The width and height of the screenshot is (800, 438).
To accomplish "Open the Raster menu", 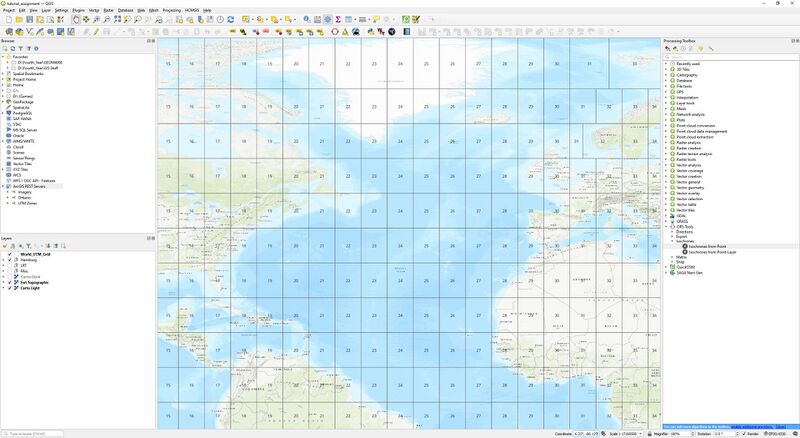I will tap(109, 10).
